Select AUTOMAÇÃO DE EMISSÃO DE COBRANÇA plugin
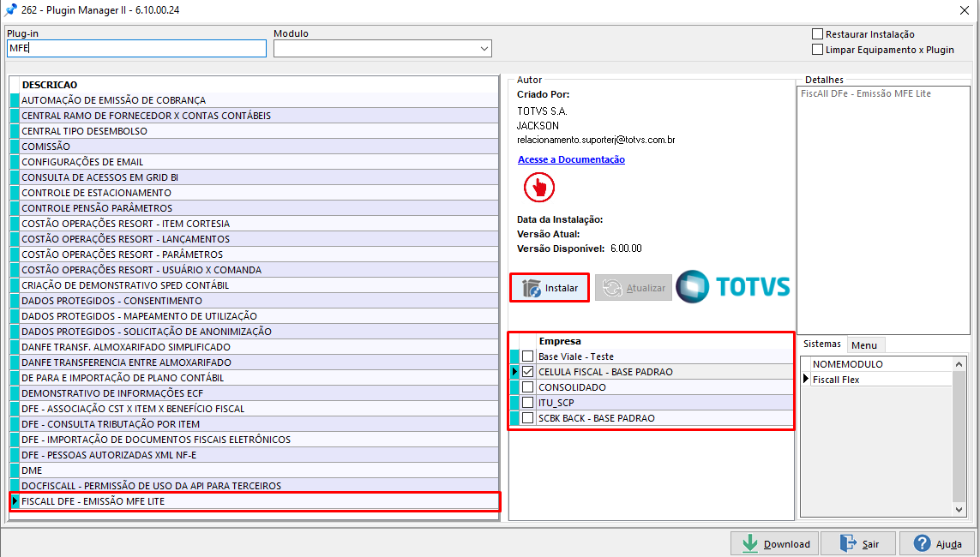 click(260, 100)
